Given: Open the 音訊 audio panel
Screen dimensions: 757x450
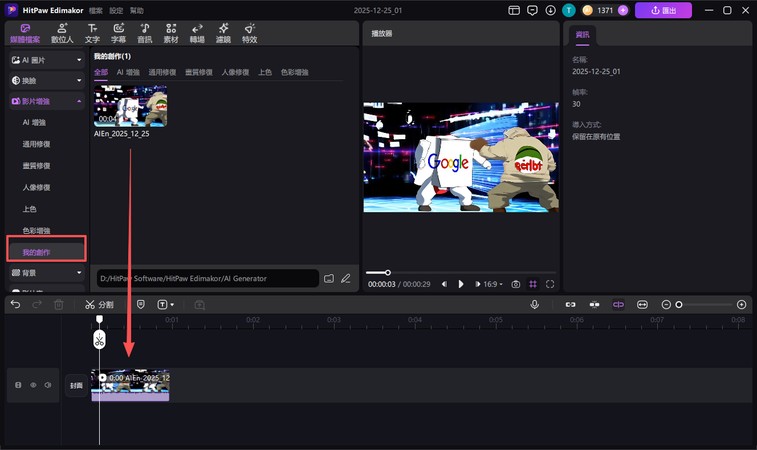Looking at the screenshot, I should pos(144,33).
